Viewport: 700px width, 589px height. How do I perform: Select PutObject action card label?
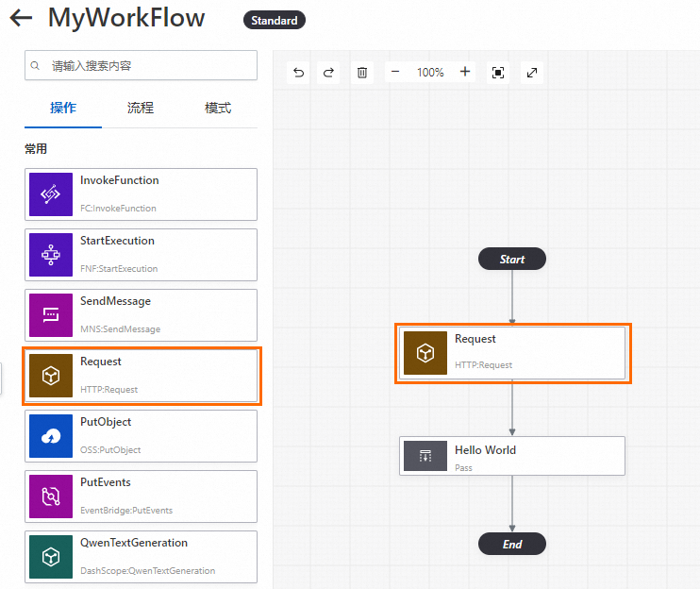coord(106,422)
